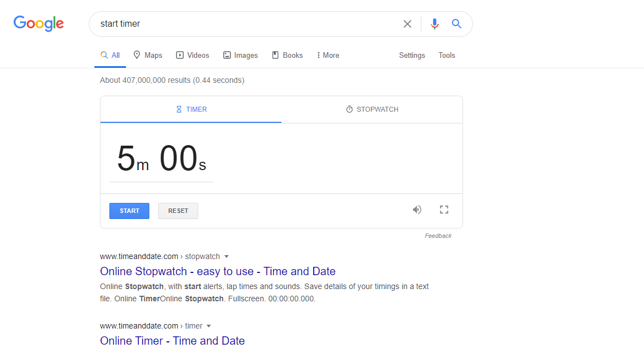Open the search Tools menu
644x353 pixels.
447,55
